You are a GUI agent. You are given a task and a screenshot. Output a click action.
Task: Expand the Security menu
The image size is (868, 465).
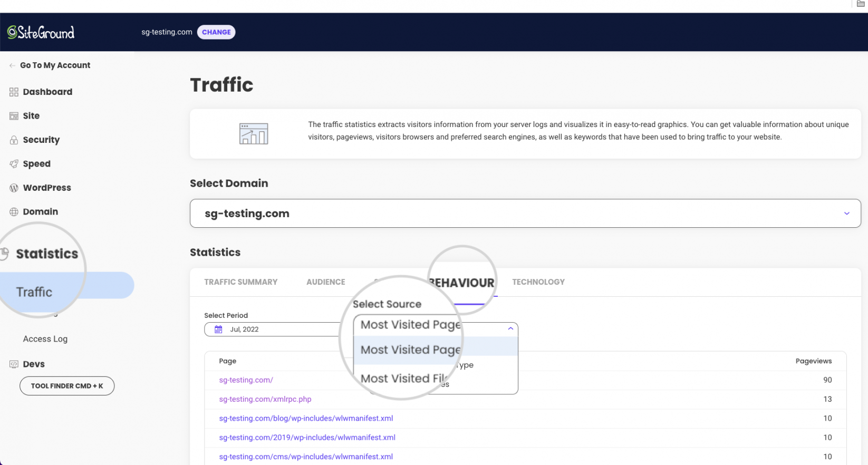41,140
